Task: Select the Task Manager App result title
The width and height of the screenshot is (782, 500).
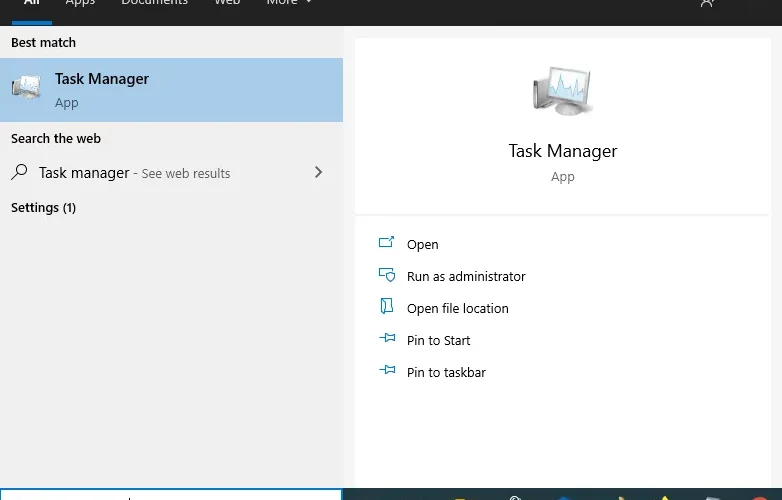Action: (x=102, y=79)
